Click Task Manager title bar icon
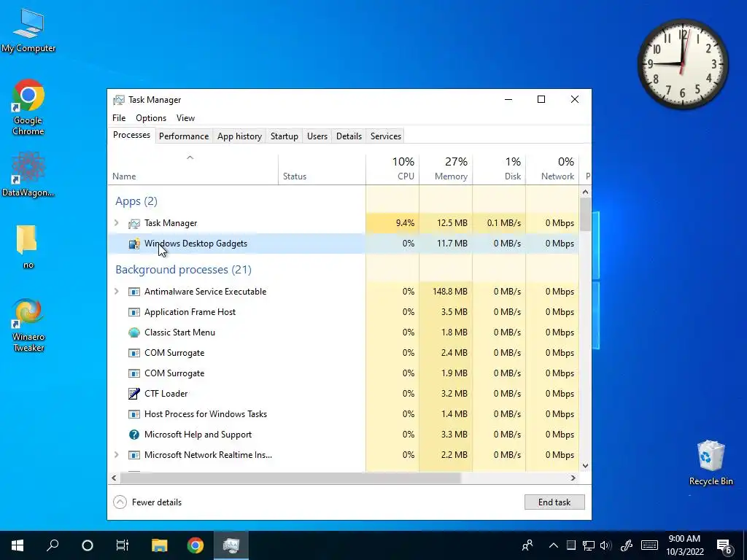Screen dimensions: 747x560 point(119,100)
